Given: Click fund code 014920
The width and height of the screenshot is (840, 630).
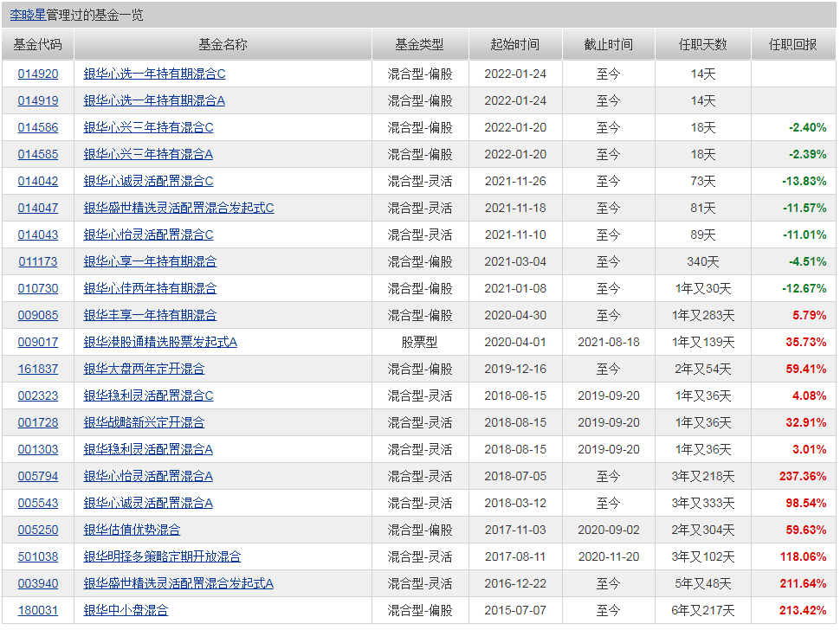Looking at the screenshot, I should point(38,74).
